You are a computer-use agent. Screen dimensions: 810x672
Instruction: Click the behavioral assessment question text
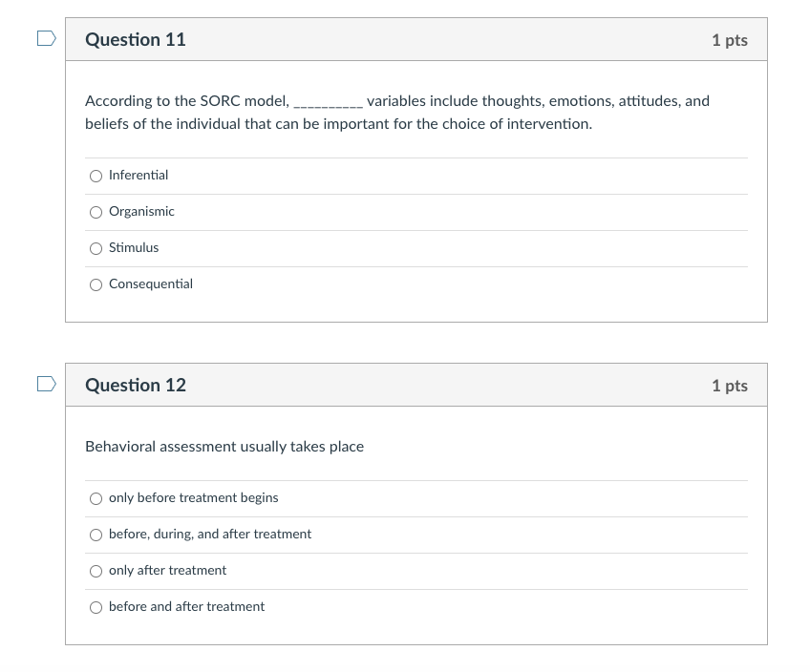pos(224,446)
